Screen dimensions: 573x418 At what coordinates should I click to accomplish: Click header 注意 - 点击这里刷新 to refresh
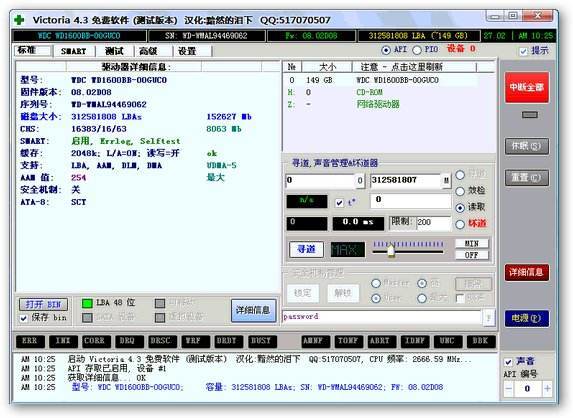414,67
